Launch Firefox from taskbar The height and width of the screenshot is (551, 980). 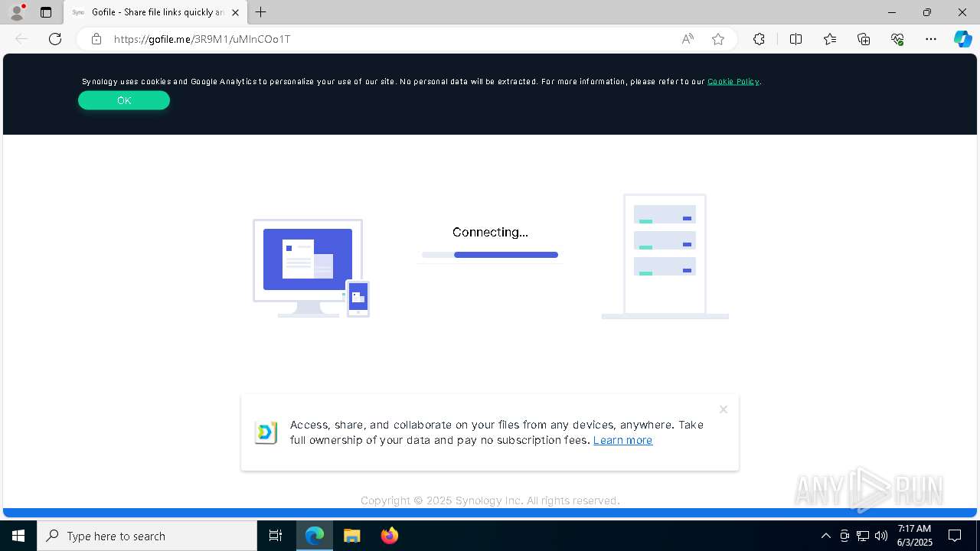pyautogui.click(x=390, y=536)
